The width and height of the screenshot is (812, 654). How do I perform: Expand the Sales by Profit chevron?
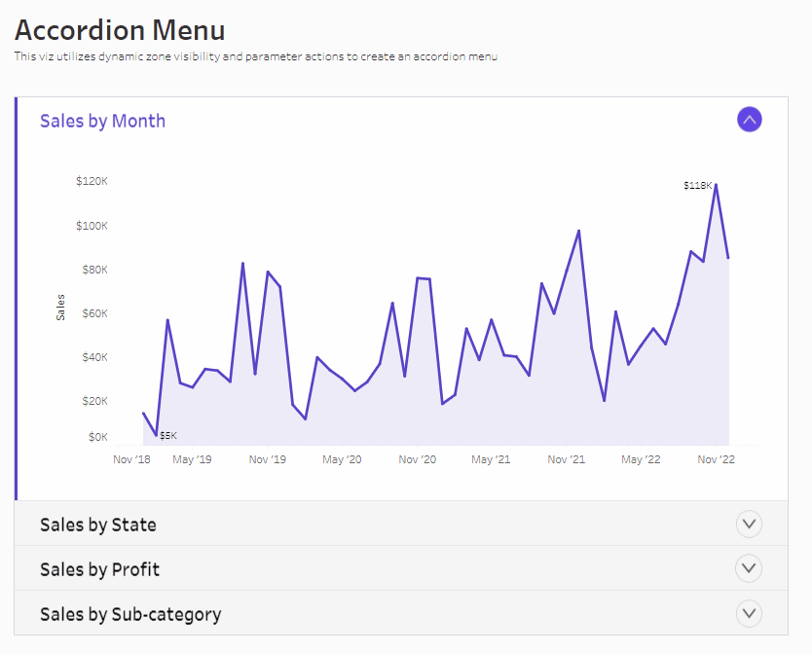[749, 568]
